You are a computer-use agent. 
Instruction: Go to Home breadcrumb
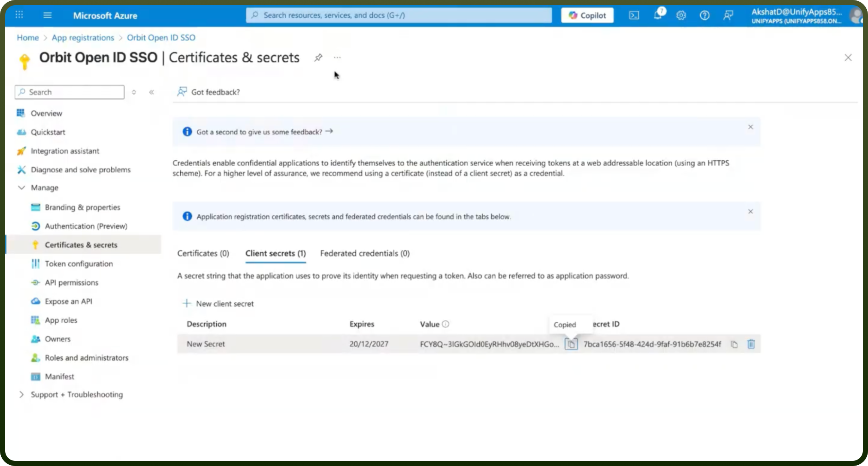(x=27, y=38)
